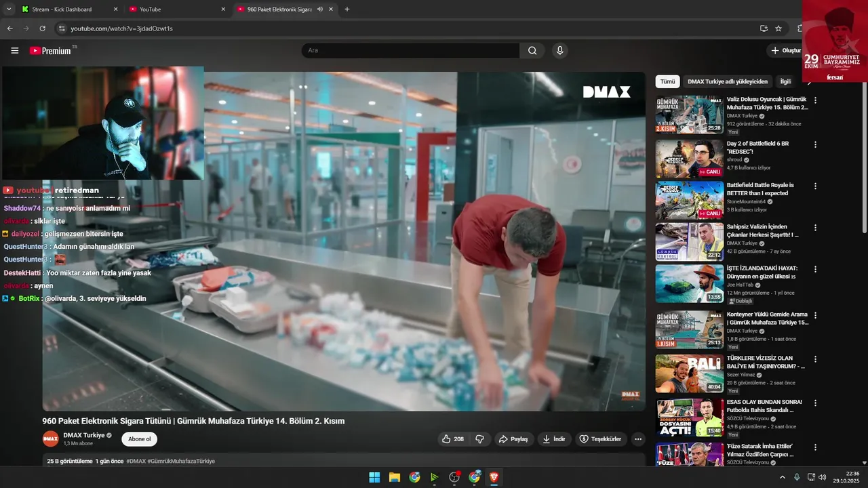Open OBS Studio from the taskbar
Viewport: 868px width, 488px height.
[454, 477]
